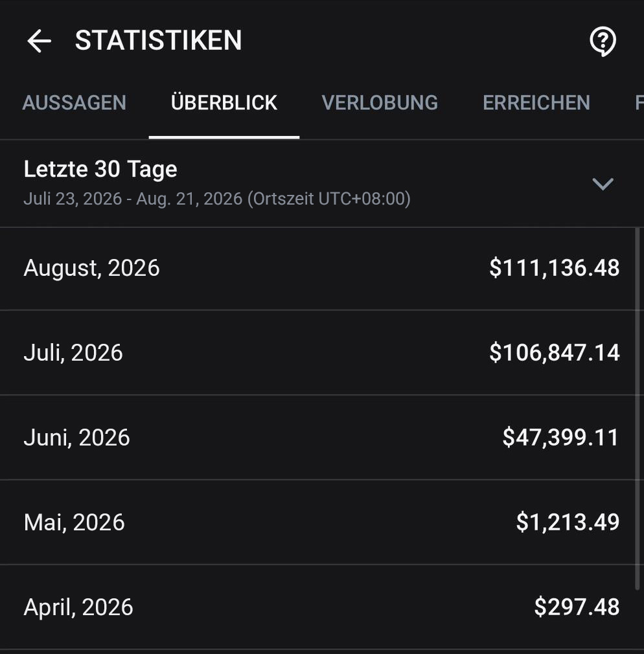Open the Letzte 30 Tage period selector
This screenshot has height=654, width=644.
click(322, 183)
